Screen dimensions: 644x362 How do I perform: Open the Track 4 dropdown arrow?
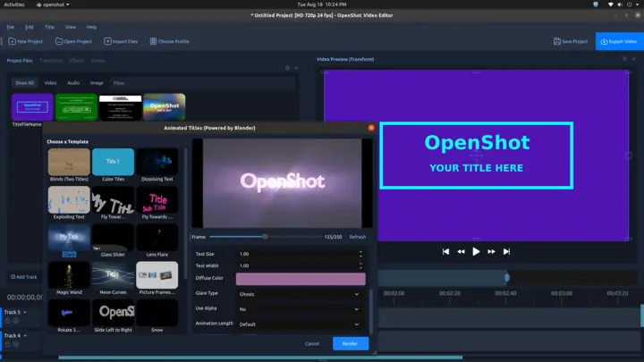coord(25,336)
